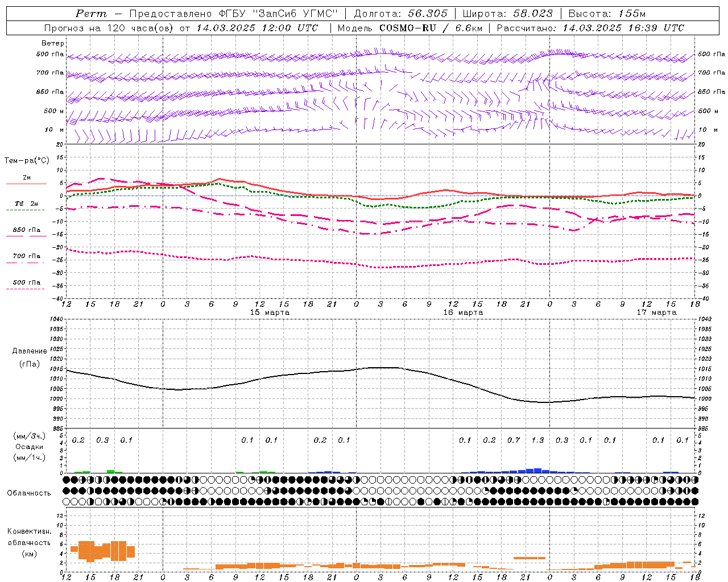Select the "Долгота: 56.305" longitude value

tap(400, 14)
